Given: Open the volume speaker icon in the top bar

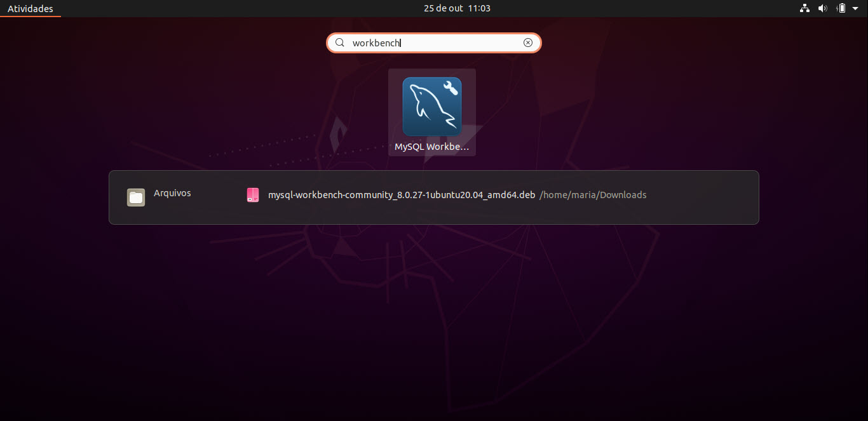Looking at the screenshot, I should pyautogui.click(x=823, y=8).
